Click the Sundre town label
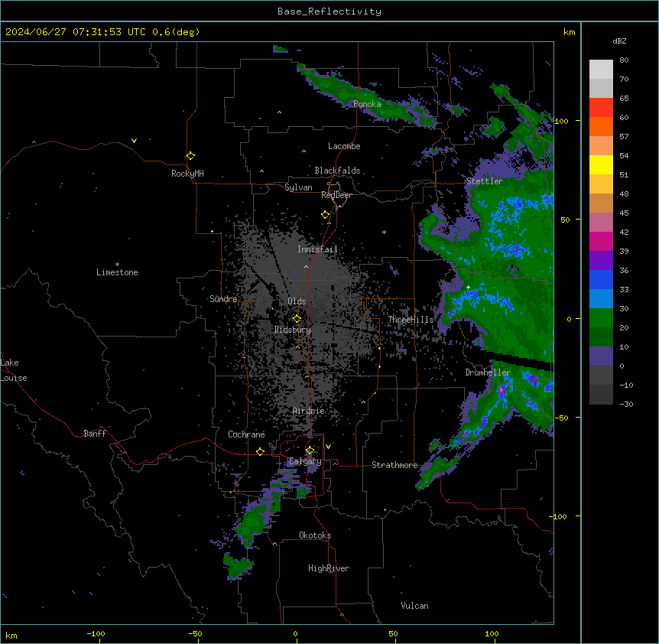The height and width of the screenshot is (644, 659). [x=223, y=299]
